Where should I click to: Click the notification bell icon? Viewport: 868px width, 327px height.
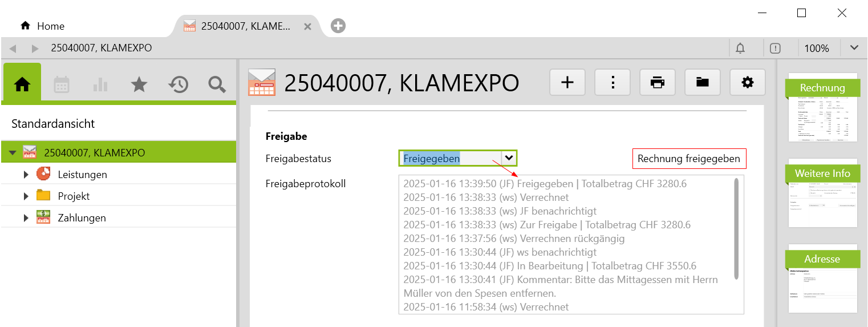coord(740,49)
